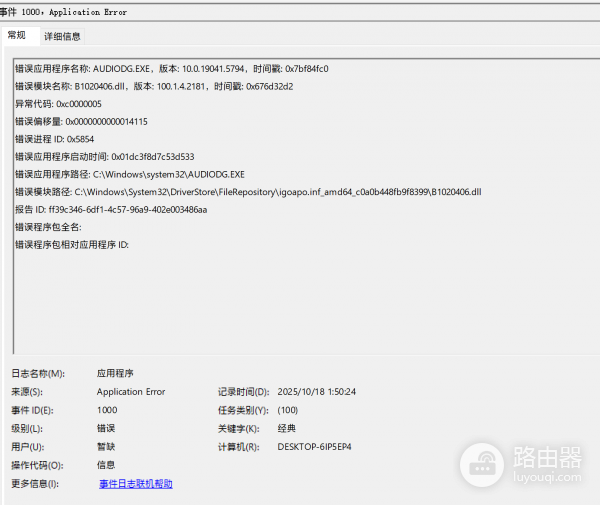
Task: Select the 错误模块路径 igoapo.inf line
Action: point(248,192)
